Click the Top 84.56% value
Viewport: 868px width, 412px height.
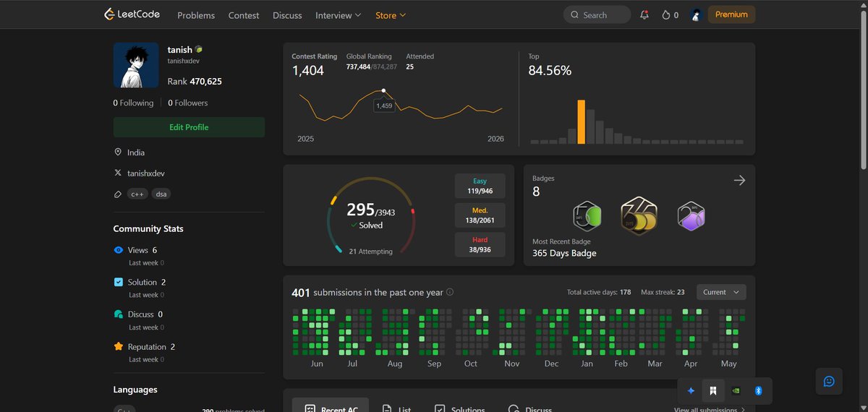tap(550, 71)
